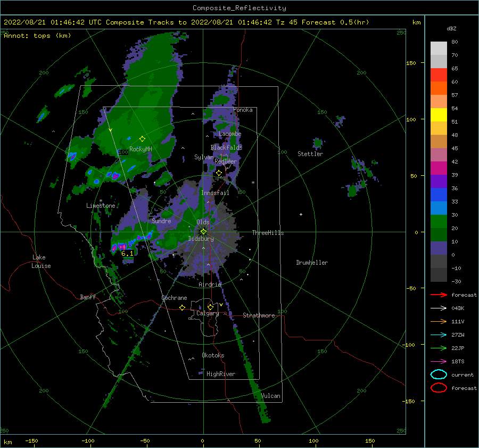Click the HighRiver label
Screen dimensions: 479x448
221,374
